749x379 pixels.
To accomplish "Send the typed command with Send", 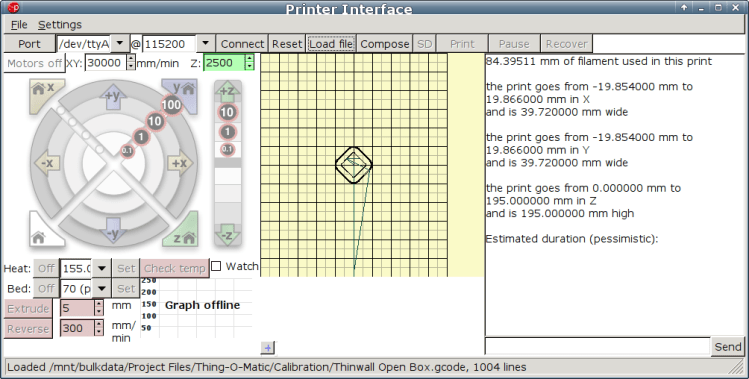I will click(728, 347).
